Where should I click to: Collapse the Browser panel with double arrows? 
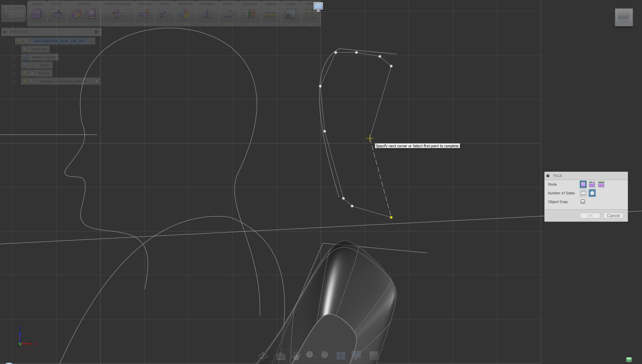[5, 32]
